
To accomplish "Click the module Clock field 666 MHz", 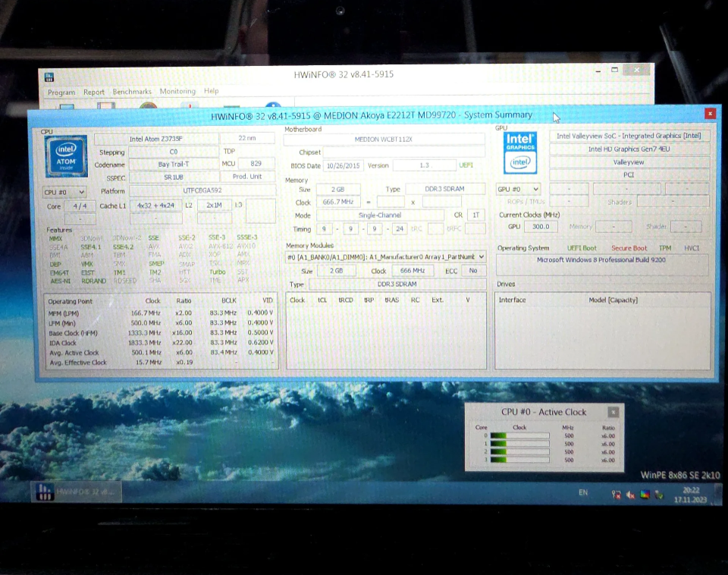I will pyautogui.click(x=413, y=270).
